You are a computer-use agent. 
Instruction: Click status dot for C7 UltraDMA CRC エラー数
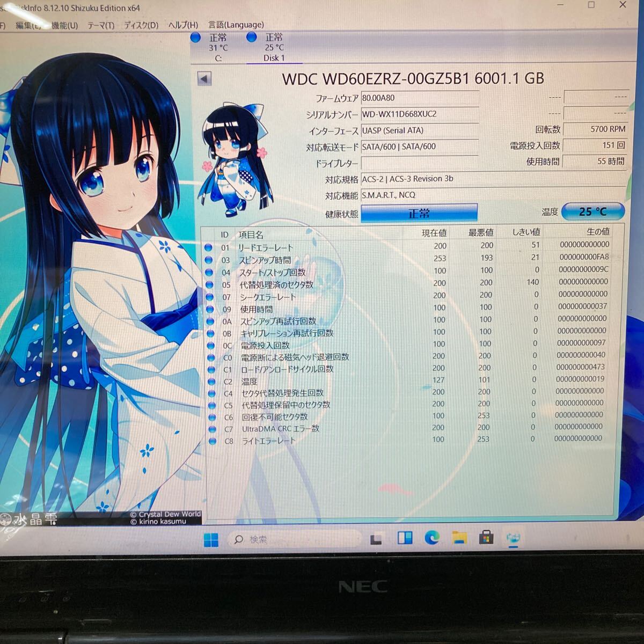click(x=213, y=429)
